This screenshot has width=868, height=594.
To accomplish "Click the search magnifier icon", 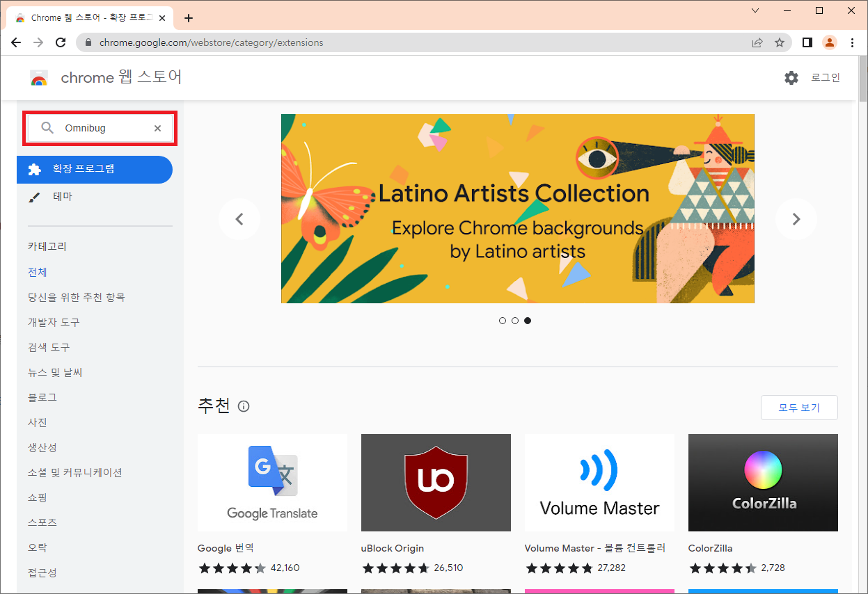I will tap(47, 128).
